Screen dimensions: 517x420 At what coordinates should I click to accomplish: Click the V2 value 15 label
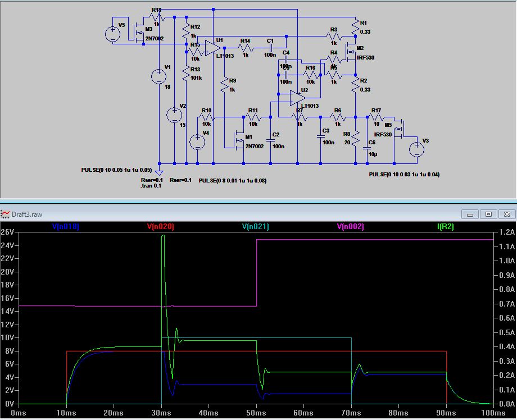[183, 125]
